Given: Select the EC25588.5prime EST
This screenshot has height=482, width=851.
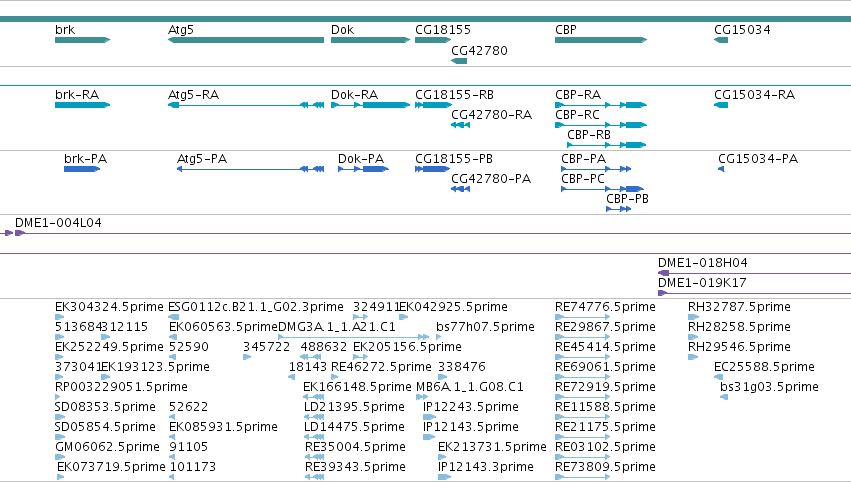Looking at the screenshot, I should point(719,377).
